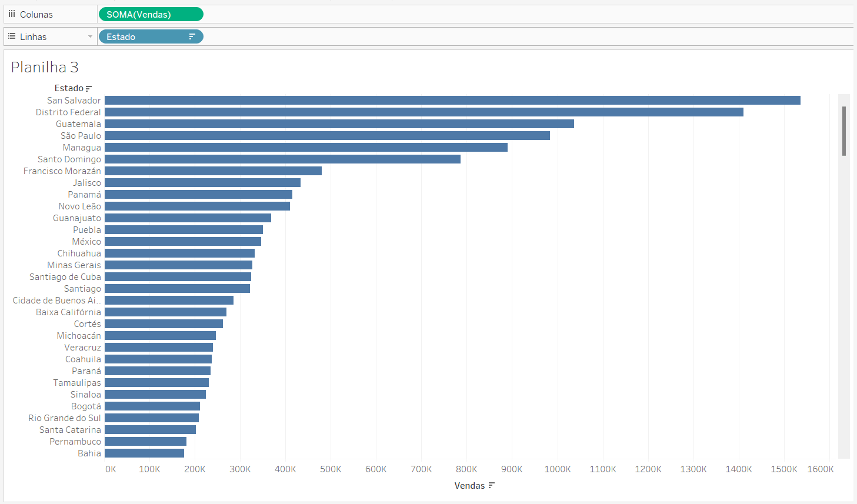Click the Minas Gerais row label
857x504 pixels.
(x=74, y=265)
